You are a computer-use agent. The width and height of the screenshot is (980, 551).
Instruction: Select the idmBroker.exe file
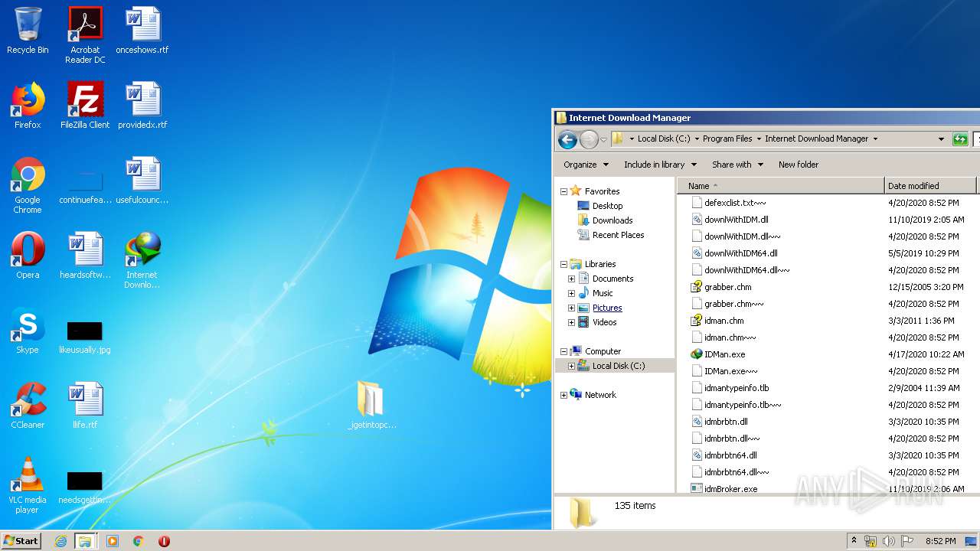730,489
